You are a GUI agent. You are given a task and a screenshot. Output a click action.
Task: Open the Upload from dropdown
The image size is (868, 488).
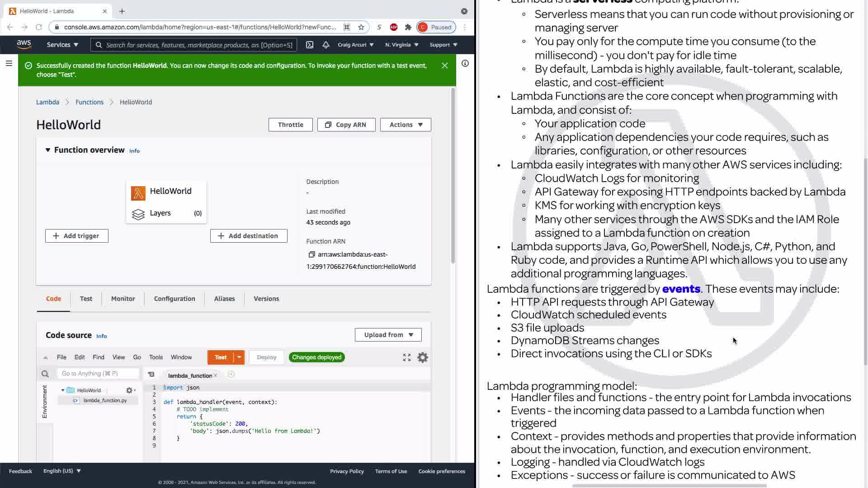[x=388, y=335]
